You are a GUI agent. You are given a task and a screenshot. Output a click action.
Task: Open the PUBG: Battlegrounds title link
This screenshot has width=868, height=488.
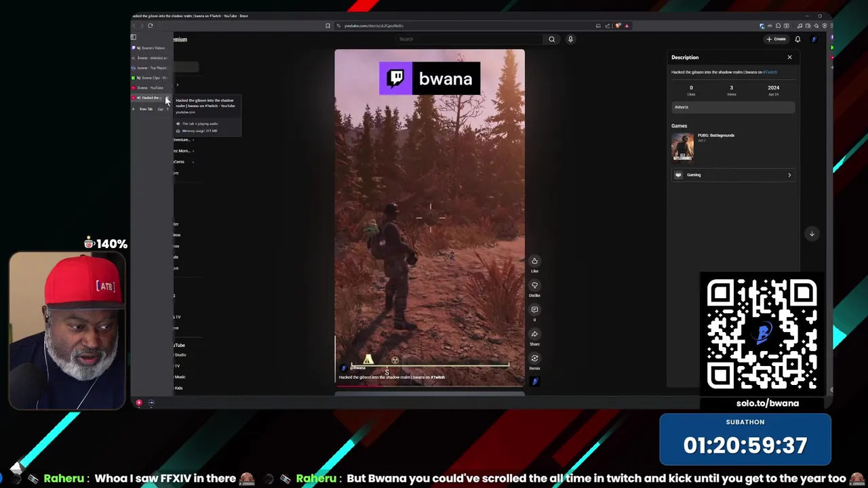716,135
